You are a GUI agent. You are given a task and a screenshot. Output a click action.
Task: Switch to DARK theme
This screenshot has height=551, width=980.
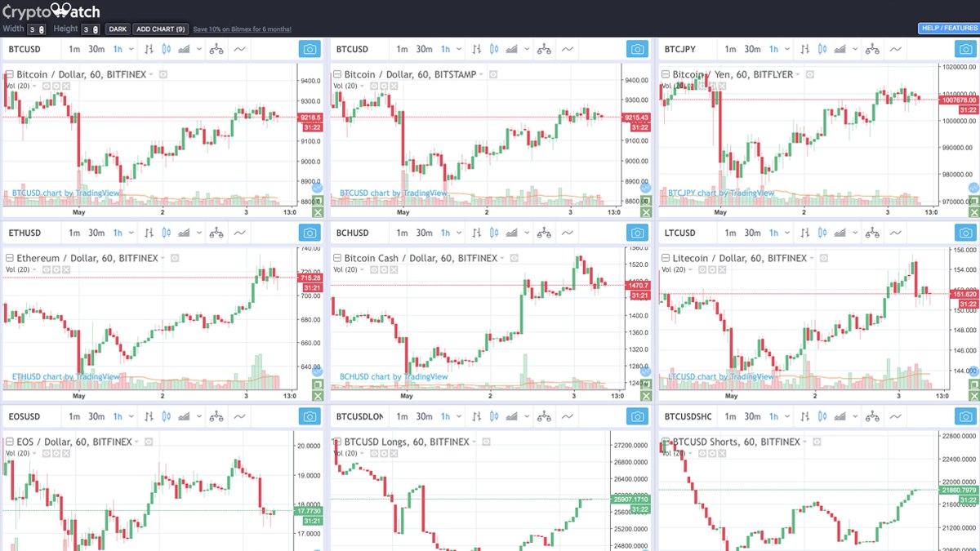tap(118, 29)
